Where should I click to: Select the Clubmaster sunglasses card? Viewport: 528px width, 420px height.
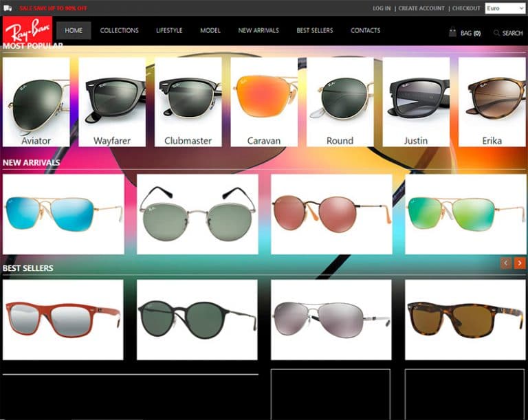188,102
